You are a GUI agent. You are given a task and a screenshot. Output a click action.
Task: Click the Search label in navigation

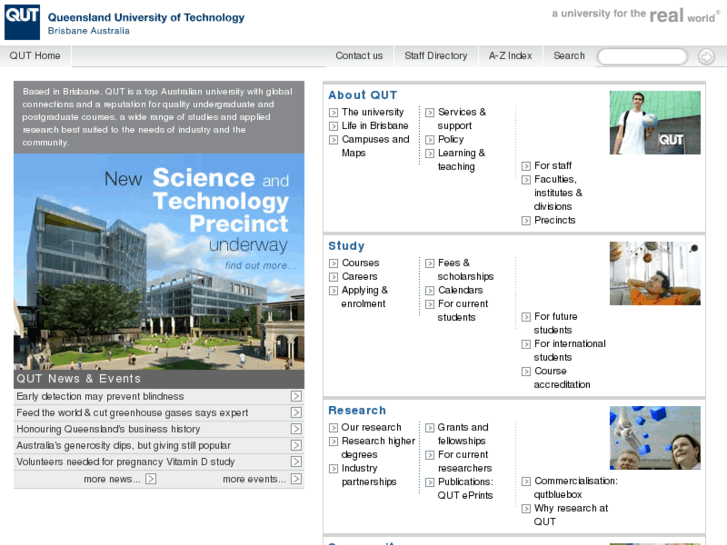[569, 56]
